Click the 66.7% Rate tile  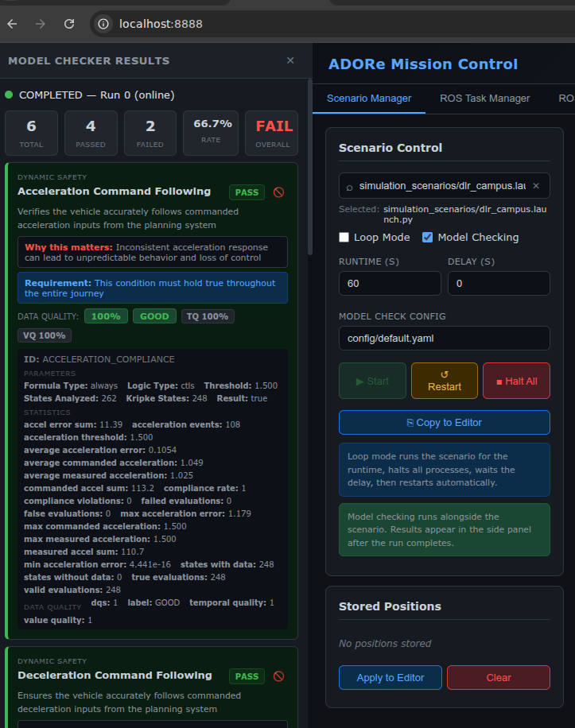tap(211, 134)
